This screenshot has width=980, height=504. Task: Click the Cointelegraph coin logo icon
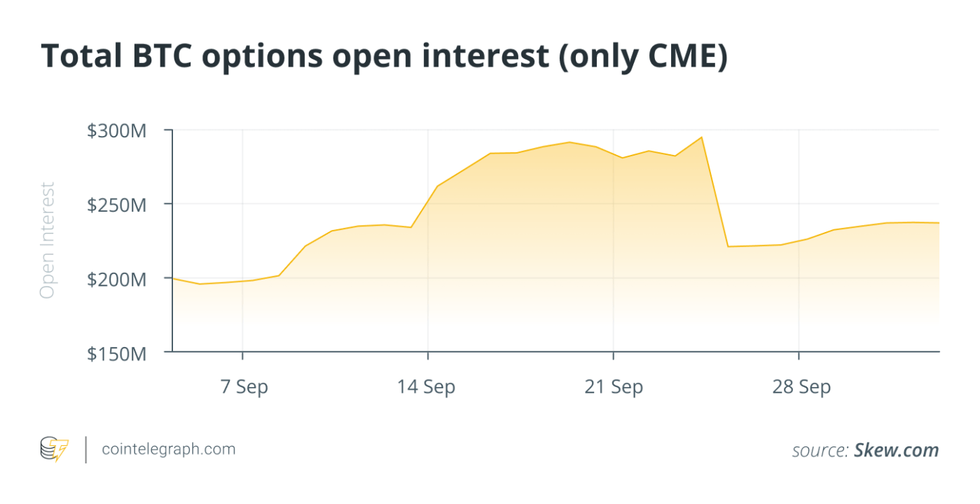coord(55,449)
